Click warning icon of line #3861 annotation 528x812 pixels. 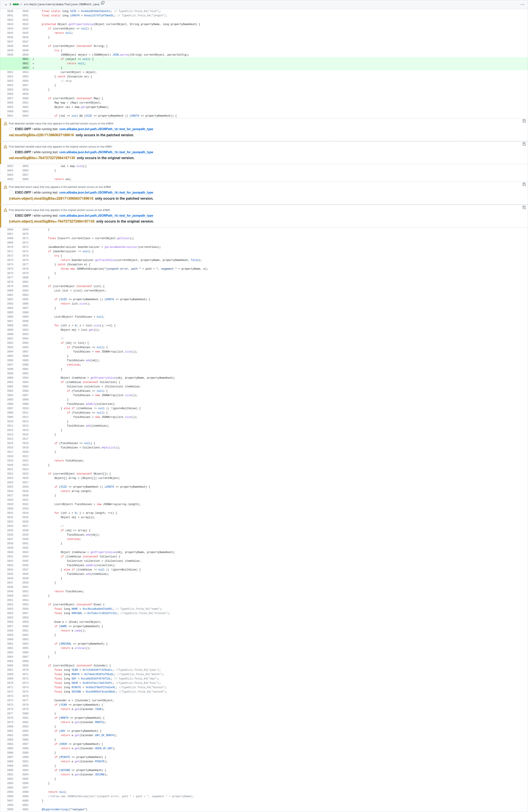tap(5, 147)
